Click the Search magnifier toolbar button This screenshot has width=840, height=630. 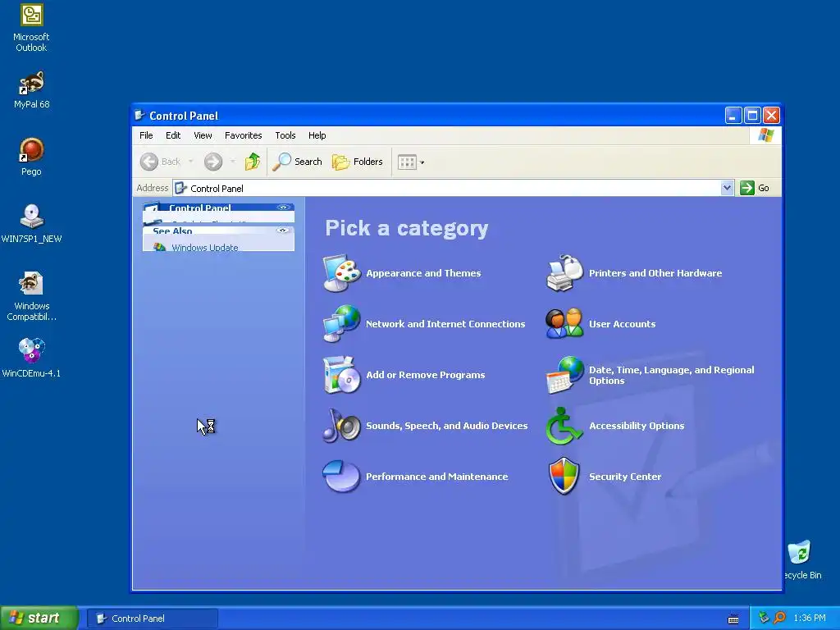coord(297,162)
